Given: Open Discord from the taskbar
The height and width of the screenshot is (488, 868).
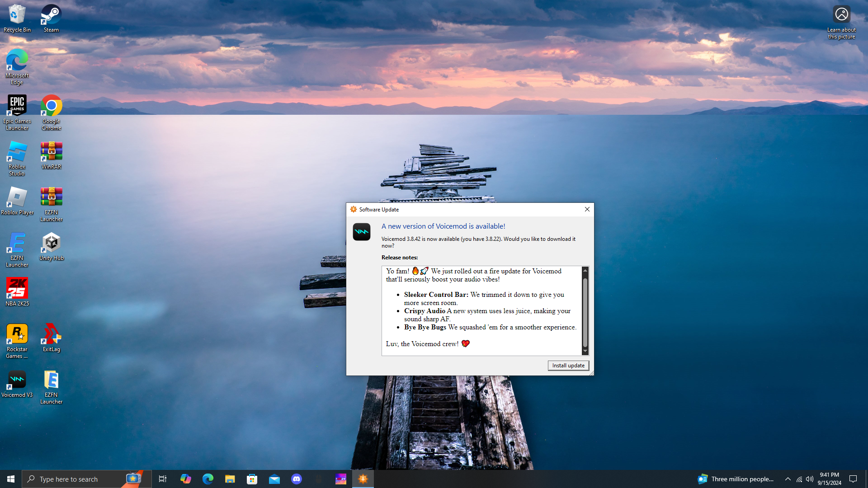Looking at the screenshot, I should (297, 479).
